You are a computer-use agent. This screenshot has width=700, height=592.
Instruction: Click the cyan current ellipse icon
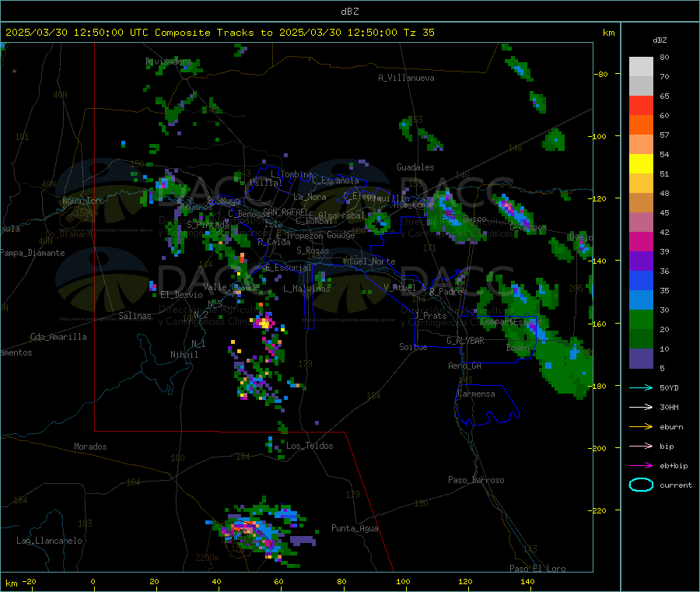tap(641, 485)
